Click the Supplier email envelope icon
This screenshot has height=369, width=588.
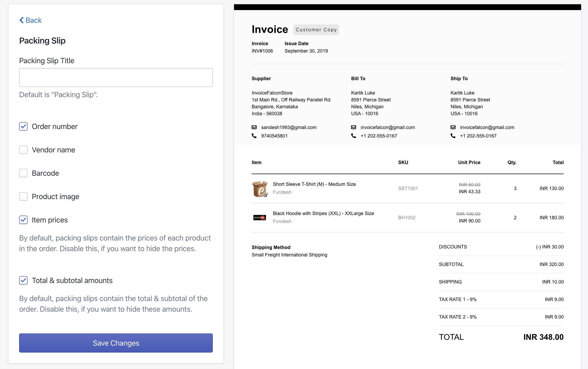[x=254, y=127]
